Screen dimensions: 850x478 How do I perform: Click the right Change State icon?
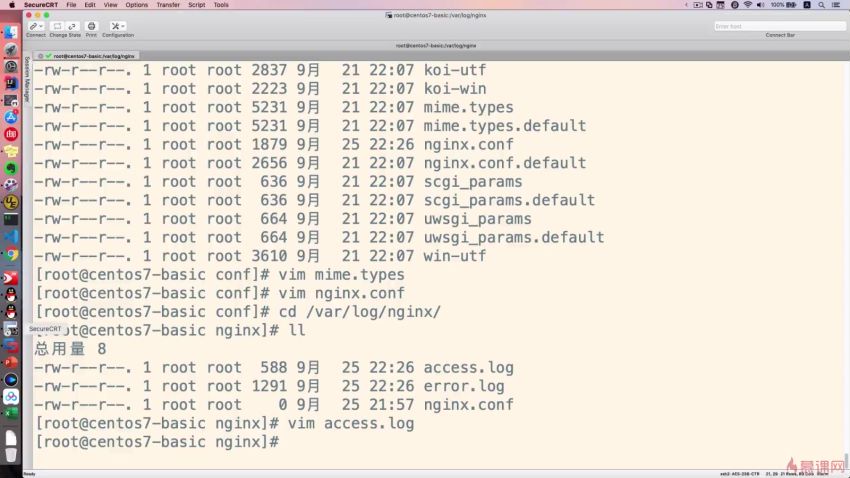pyautogui.click(x=72, y=26)
